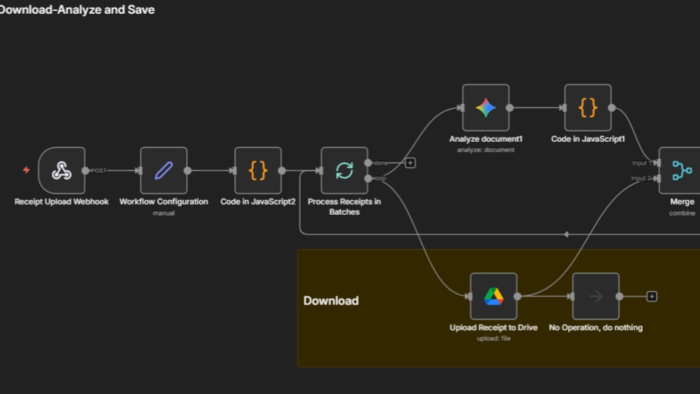
Task: Click the Merge Input 1 connector
Action: (x=657, y=163)
